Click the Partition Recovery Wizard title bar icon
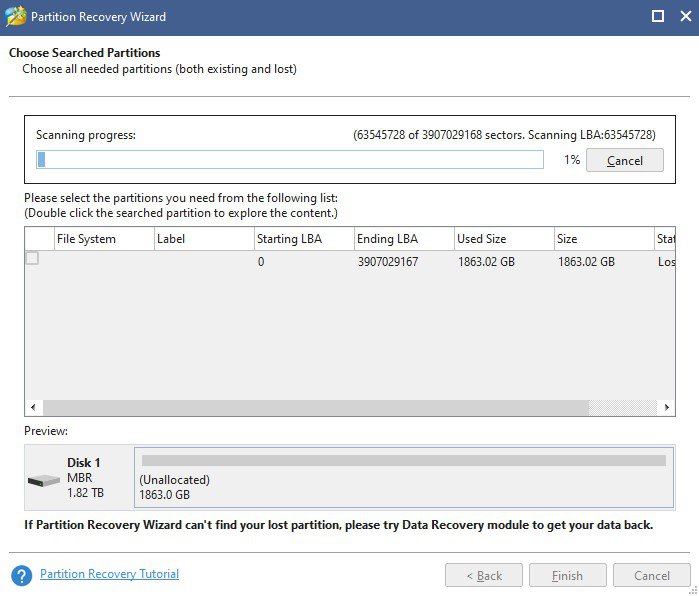 point(15,17)
